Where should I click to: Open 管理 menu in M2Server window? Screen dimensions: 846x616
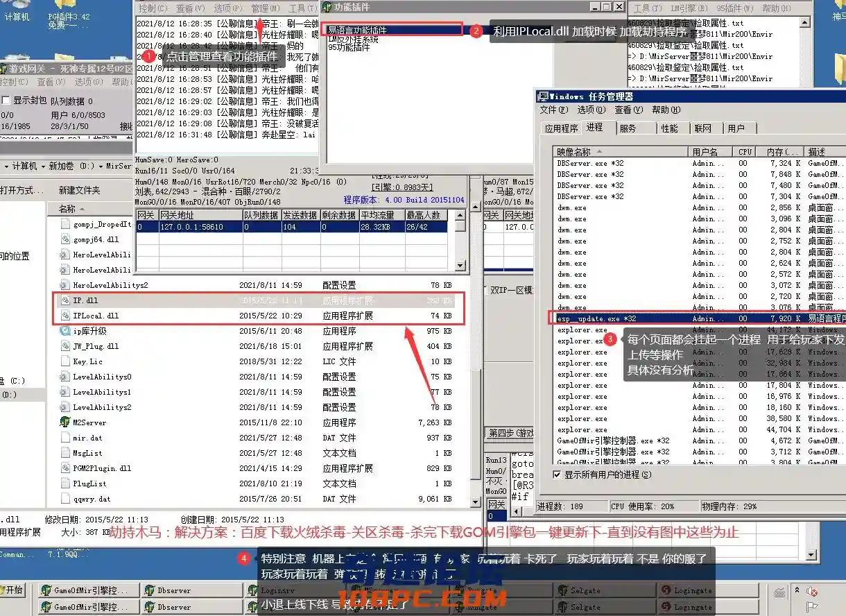tap(266, 8)
